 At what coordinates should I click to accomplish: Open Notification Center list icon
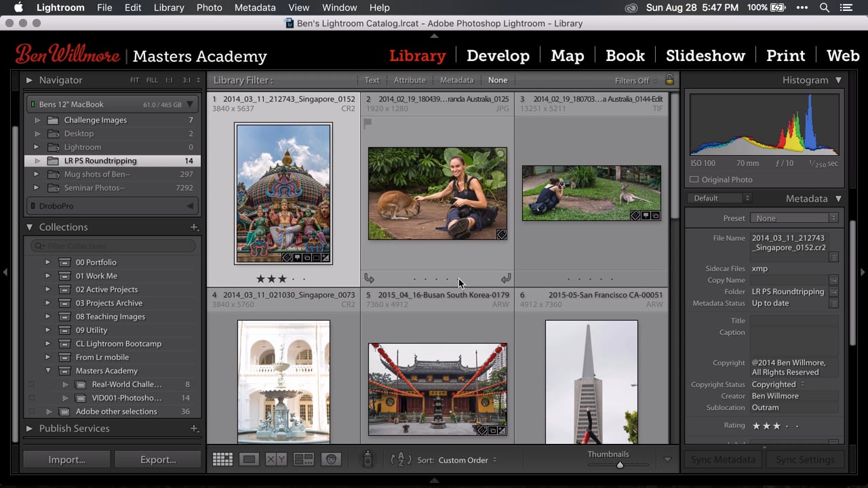point(846,7)
